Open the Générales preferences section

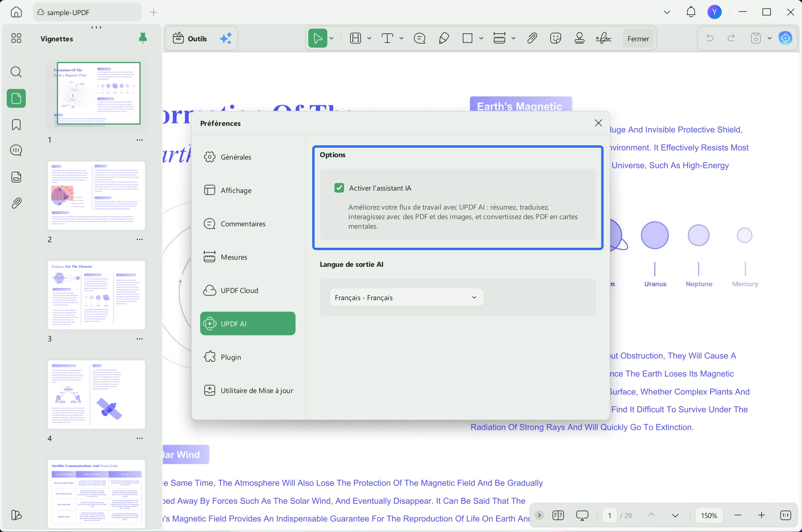pyautogui.click(x=248, y=157)
